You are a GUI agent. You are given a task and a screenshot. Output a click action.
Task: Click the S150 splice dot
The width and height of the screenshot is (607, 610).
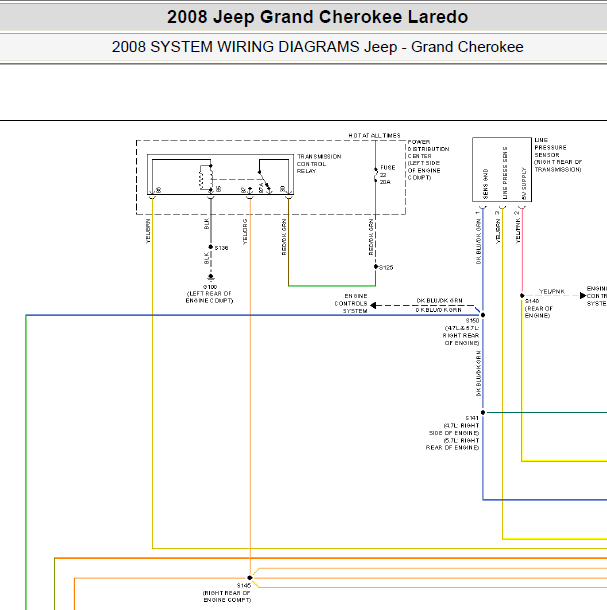click(483, 315)
